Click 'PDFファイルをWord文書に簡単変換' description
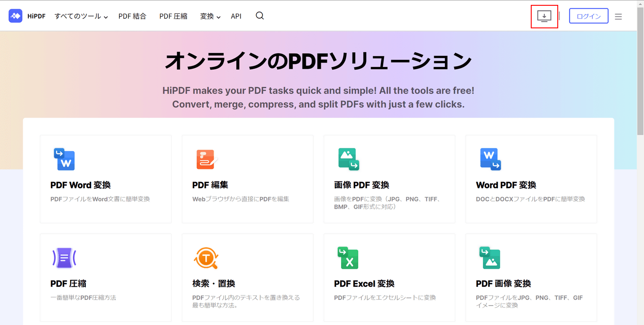The image size is (644, 325). (100, 199)
